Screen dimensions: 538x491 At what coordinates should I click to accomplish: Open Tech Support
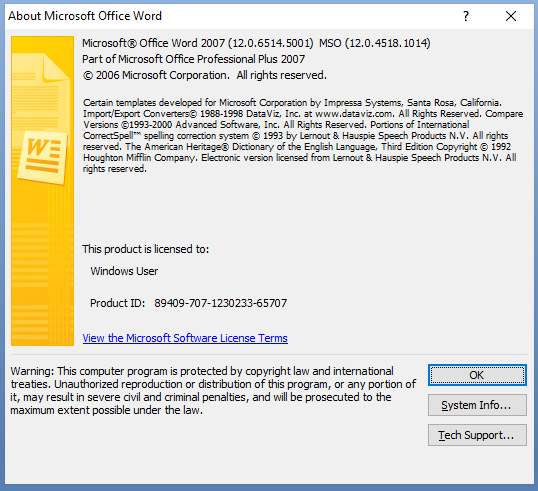tap(477, 435)
